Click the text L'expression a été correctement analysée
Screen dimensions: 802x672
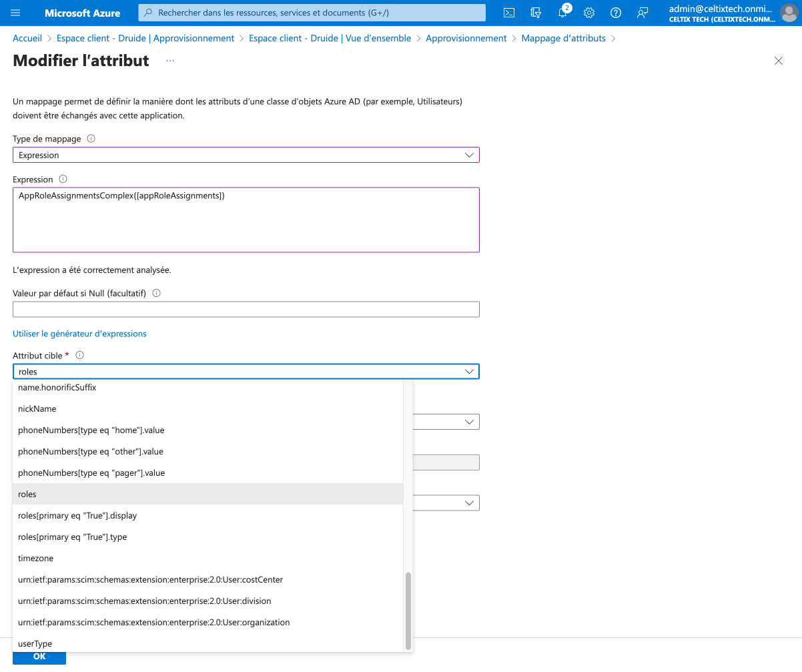click(x=92, y=270)
